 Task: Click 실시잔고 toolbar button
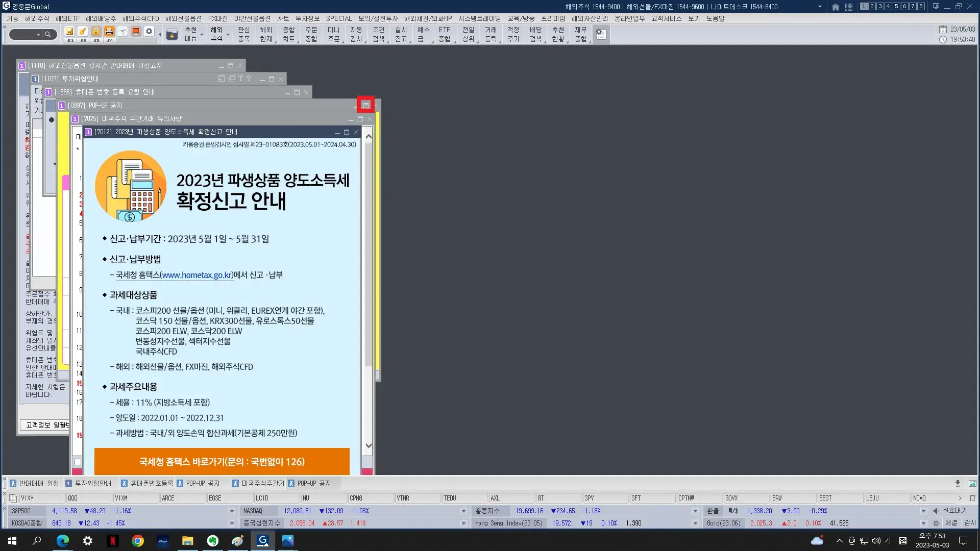point(401,34)
